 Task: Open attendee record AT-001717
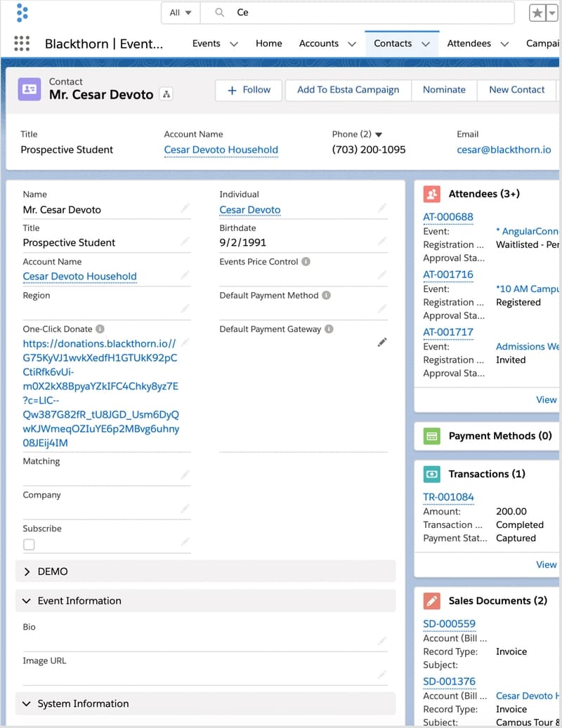point(447,332)
